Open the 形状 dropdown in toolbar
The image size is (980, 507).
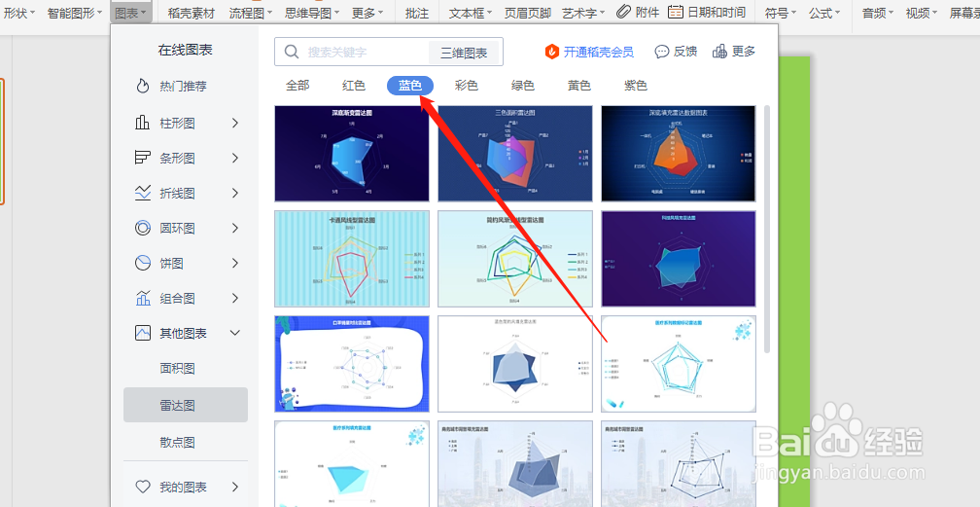click(x=18, y=13)
